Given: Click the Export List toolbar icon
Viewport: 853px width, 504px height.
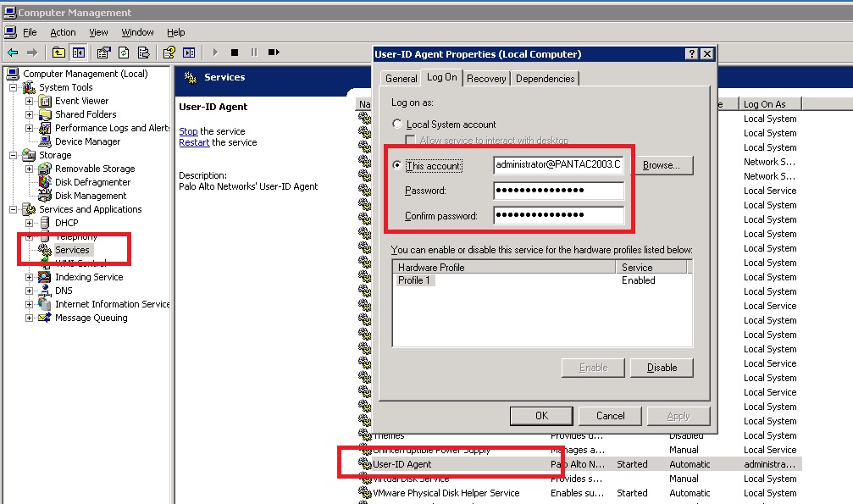Looking at the screenshot, I should pyautogui.click(x=144, y=53).
